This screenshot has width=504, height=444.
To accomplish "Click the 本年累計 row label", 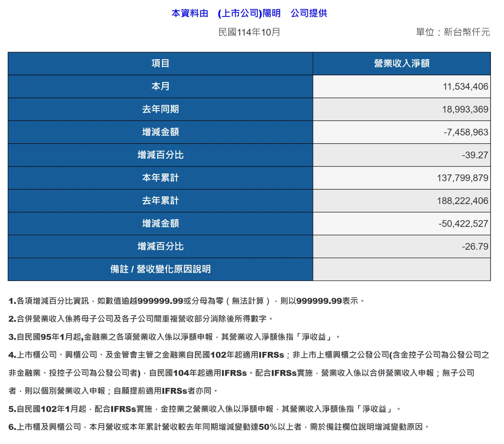I will [160, 178].
